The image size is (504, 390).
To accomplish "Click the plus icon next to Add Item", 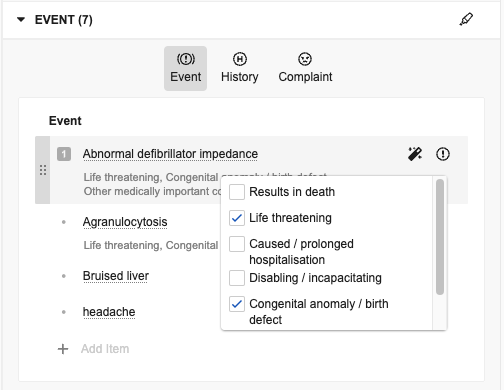I will 63,349.
